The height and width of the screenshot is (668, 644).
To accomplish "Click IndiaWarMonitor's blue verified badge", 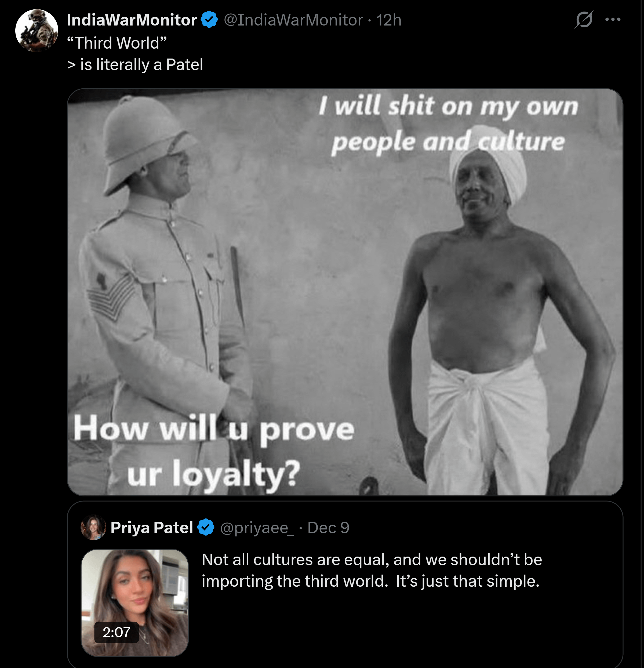I will click(209, 19).
